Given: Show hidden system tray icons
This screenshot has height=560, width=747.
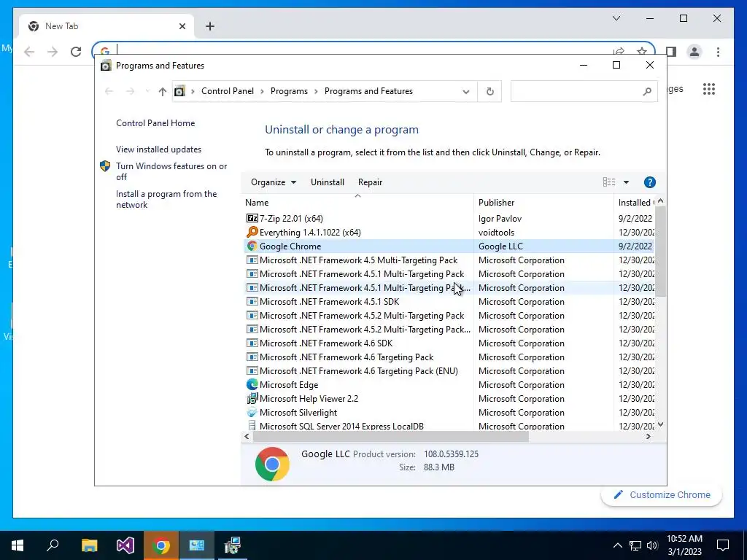Looking at the screenshot, I should pos(617,545).
